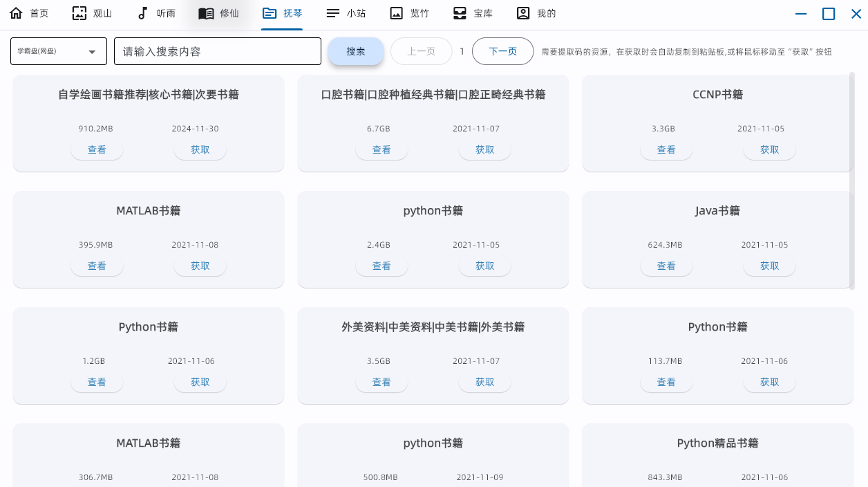Click the search input field
Viewport: 868px width, 487px height.
click(217, 51)
